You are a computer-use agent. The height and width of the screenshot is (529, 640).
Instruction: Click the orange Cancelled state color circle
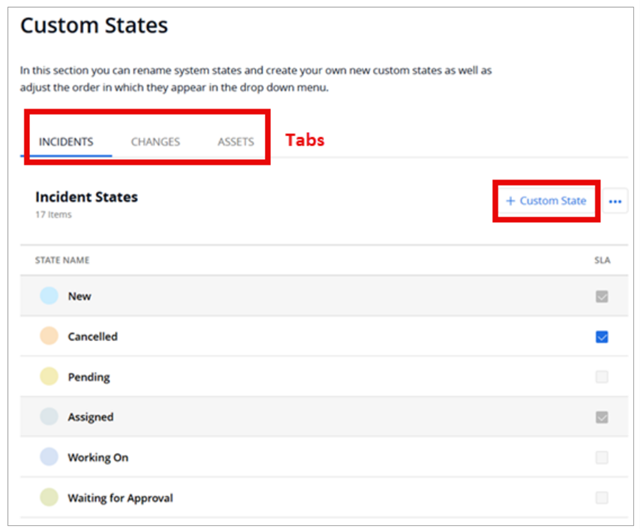tap(49, 337)
